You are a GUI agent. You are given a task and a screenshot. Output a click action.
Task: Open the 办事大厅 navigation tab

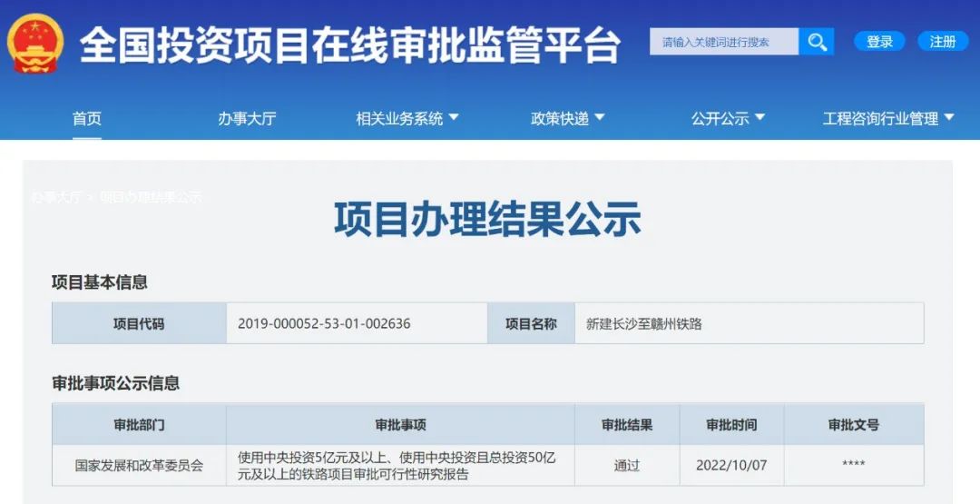coord(247,118)
